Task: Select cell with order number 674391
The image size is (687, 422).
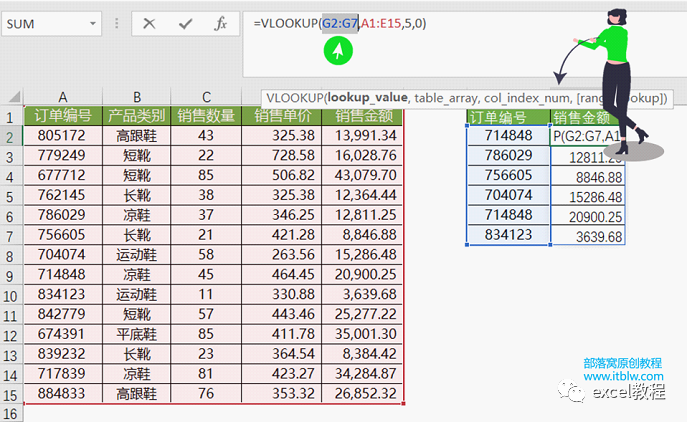Action: pyautogui.click(x=63, y=334)
